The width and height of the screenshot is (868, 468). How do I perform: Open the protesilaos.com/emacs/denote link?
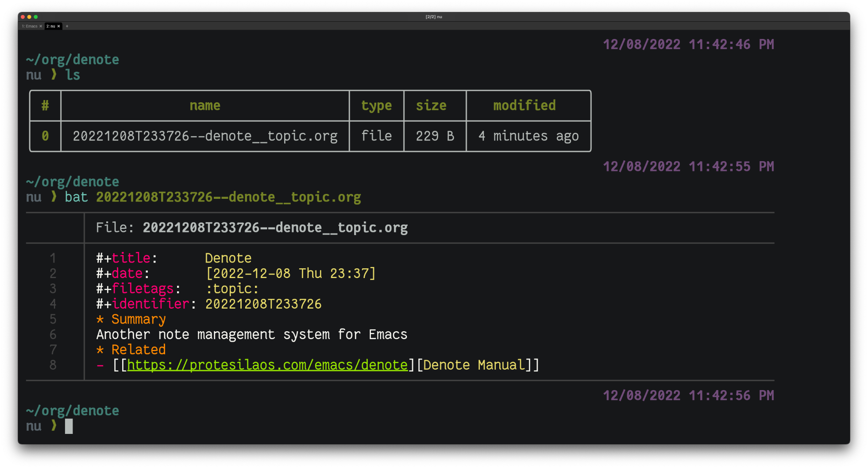pyautogui.click(x=267, y=365)
